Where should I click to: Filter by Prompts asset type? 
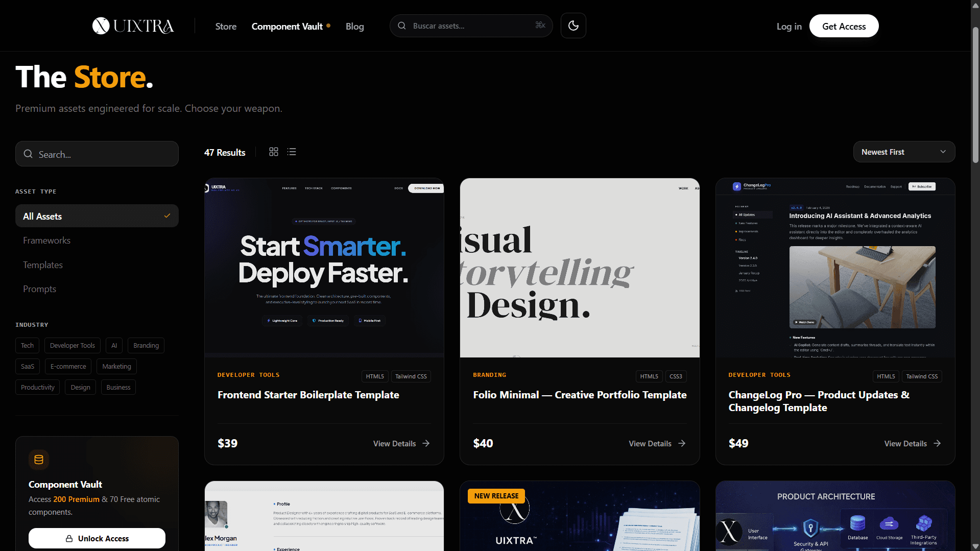pos(39,289)
